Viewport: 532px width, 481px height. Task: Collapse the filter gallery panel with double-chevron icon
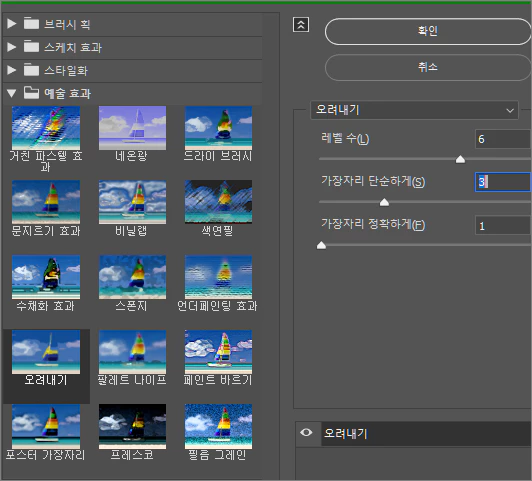tap(301, 25)
